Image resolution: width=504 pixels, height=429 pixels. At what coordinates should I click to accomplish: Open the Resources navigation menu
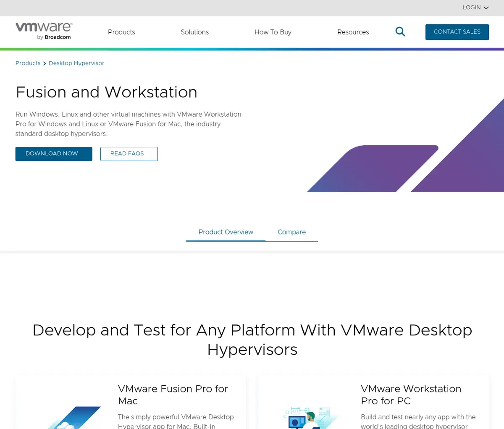coord(353,32)
